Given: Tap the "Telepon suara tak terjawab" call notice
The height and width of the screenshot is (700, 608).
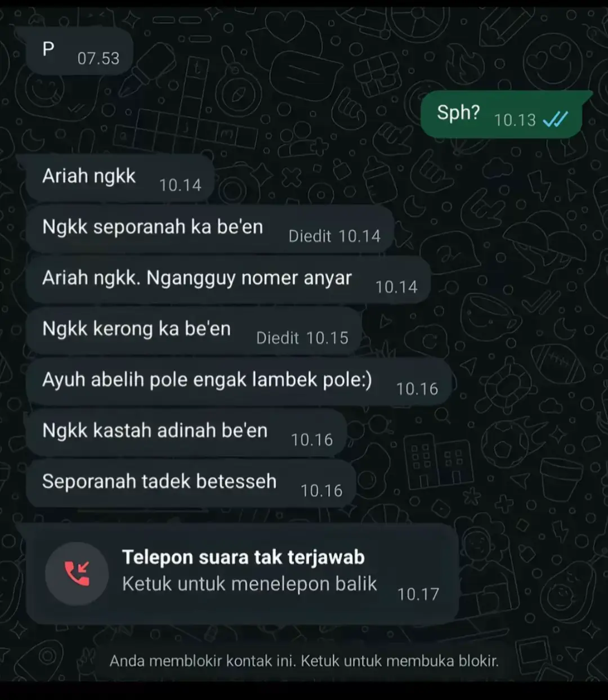Looking at the screenshot, I should (243, 557).
